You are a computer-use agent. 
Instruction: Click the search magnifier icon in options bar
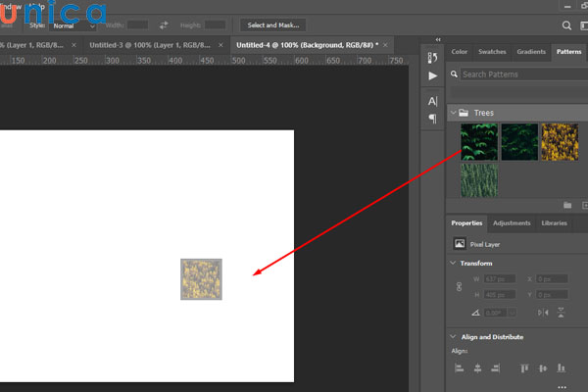click(x=567, y=25)
